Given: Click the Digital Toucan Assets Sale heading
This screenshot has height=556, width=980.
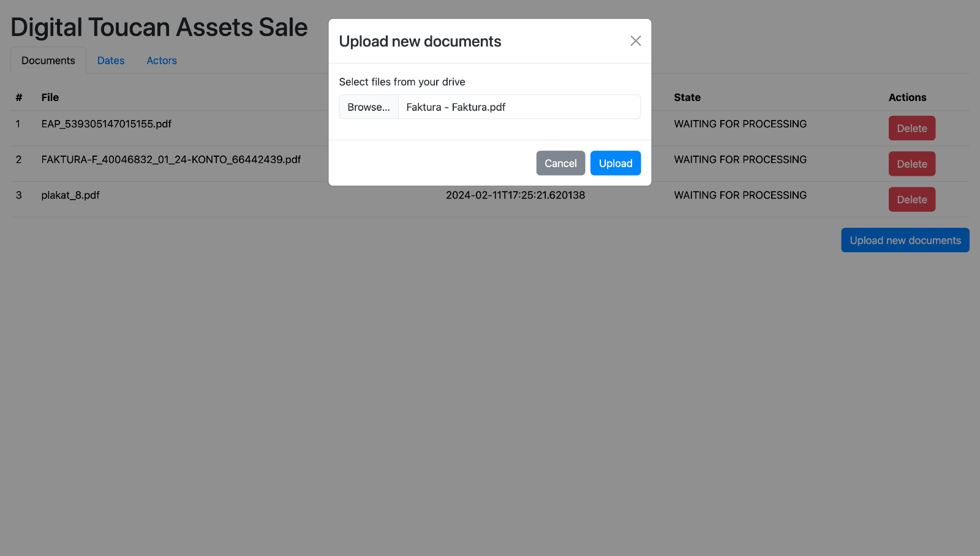Looking at the screenshot, I should 159,28.
